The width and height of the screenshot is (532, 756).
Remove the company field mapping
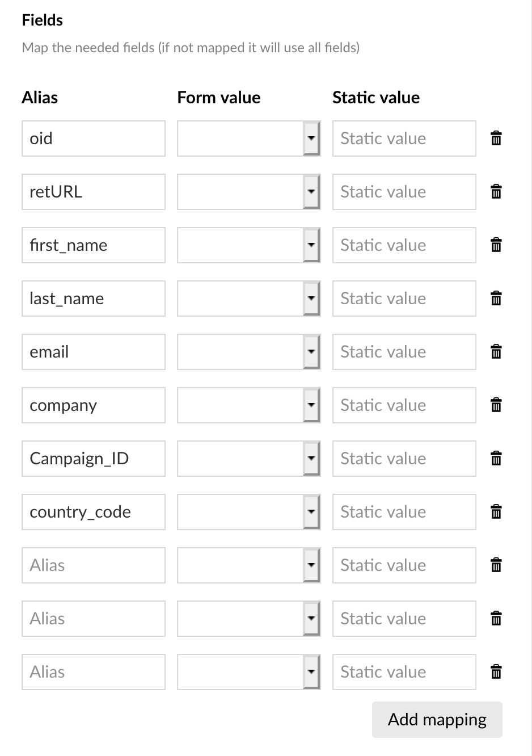click(496, 405)
